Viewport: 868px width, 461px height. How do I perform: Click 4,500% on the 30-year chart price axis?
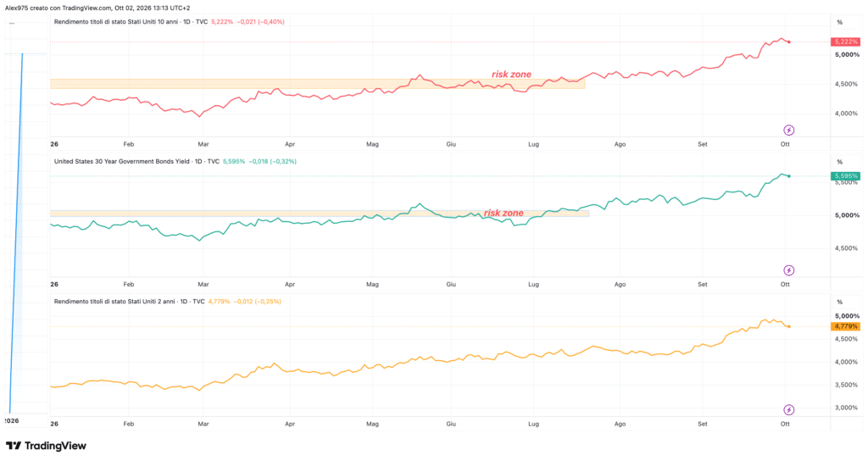847,248
